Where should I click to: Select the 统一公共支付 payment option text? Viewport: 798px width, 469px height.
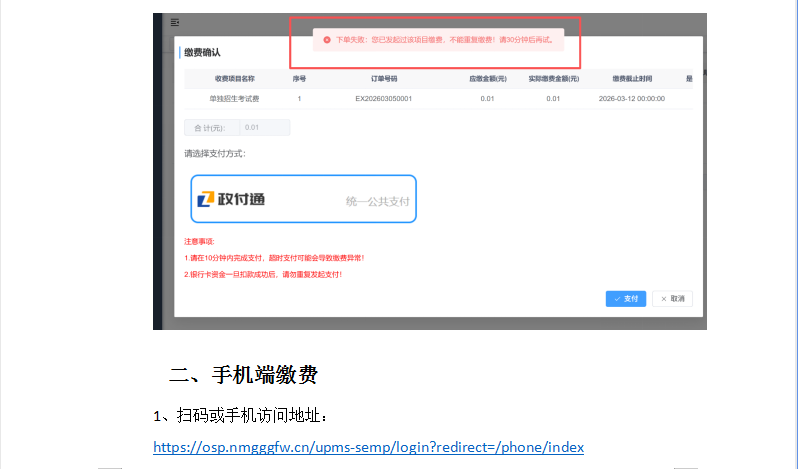(377, 201)
